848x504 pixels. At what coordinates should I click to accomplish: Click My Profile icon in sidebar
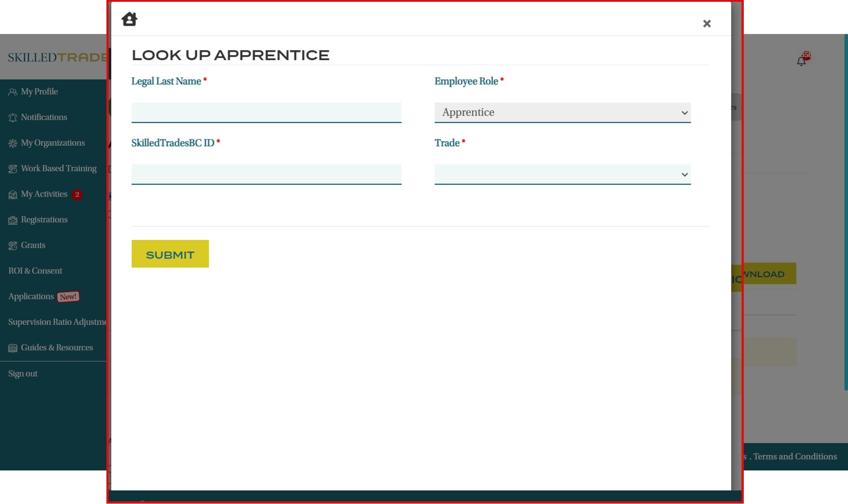[x=13, y=92]
